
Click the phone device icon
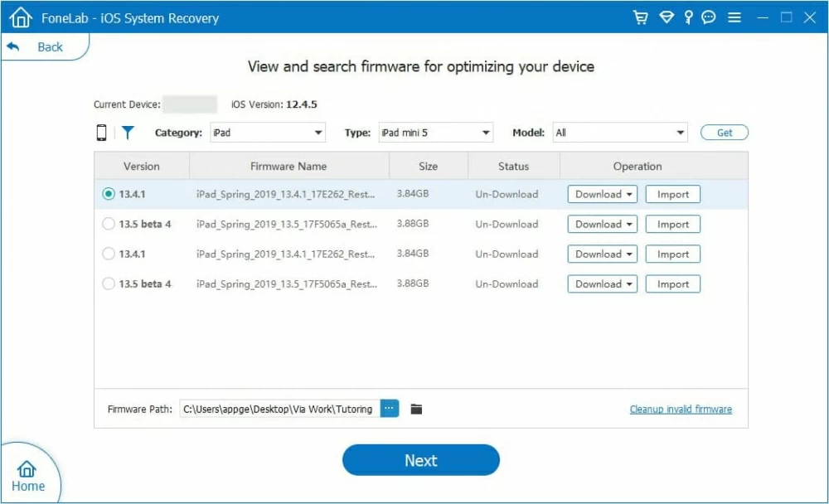(102, 133)
